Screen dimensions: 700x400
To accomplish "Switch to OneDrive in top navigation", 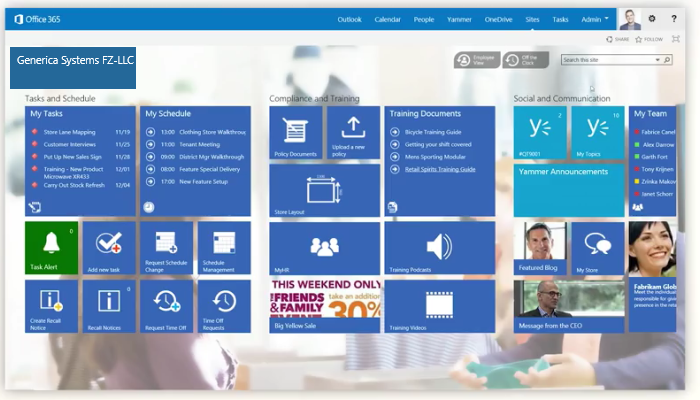I will pyautogui.click(x=497, y=18).
